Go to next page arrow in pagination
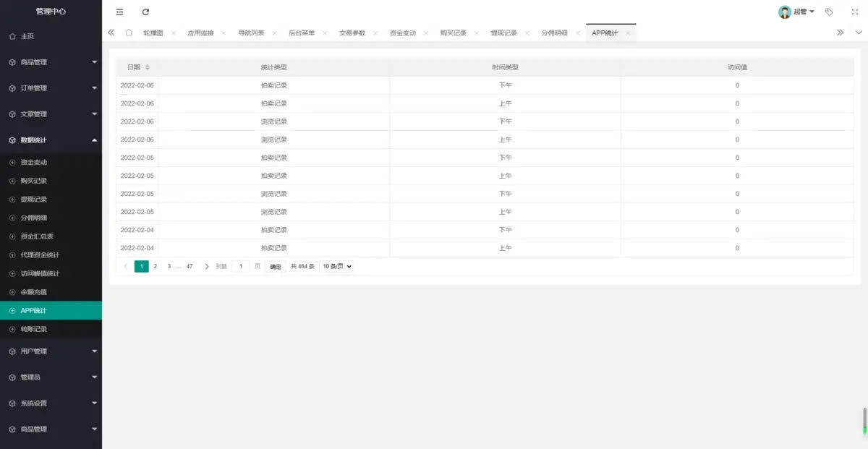This screenshot has width=868, height=449. (207, 266)
